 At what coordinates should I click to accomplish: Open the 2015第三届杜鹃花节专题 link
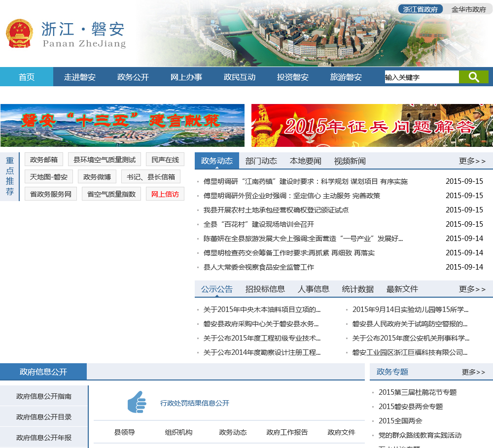point(418,392)
